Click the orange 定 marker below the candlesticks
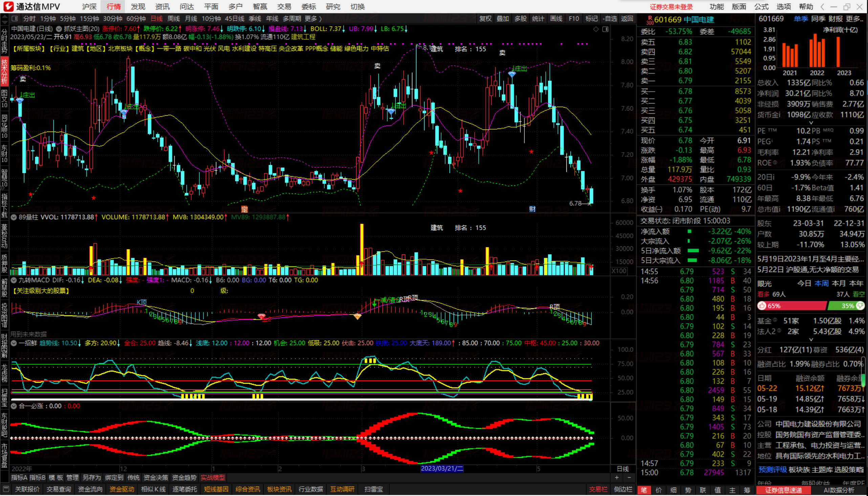Image resolution: width=868 pixels, height=496 pixels. (x=244, y=209)
